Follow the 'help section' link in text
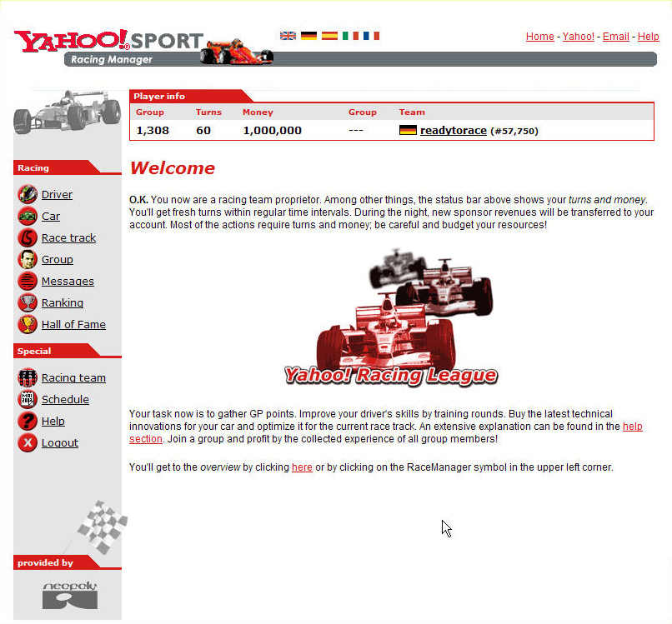Viewport: 672px width, 624px height. pyautogui.click(x=633, y=426)
